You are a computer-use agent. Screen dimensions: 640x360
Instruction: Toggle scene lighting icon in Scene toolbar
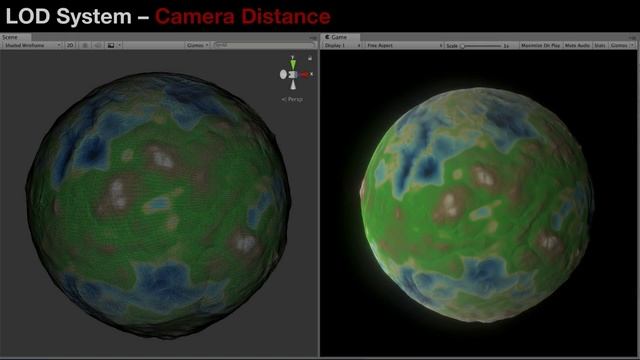85,45
